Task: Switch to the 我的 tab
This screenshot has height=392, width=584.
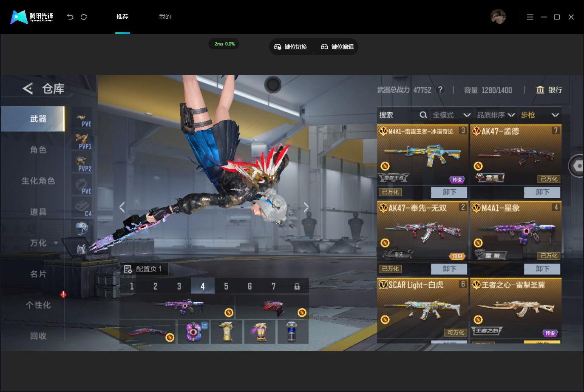Action: (165, 17)
